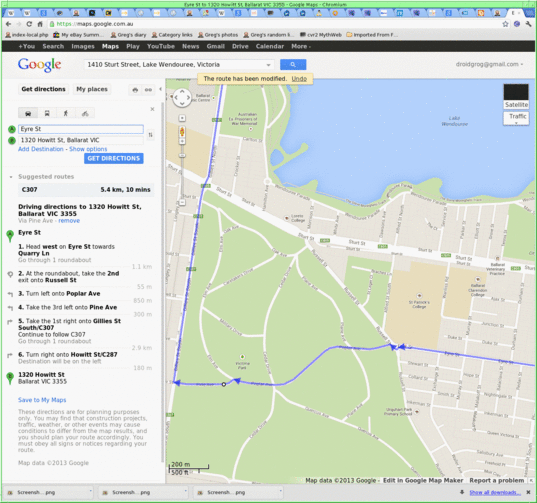Image resolution: width=537 pixels, height=503 pixels.
Task: Click the blue search magnifier button
Action: point(293,64)
